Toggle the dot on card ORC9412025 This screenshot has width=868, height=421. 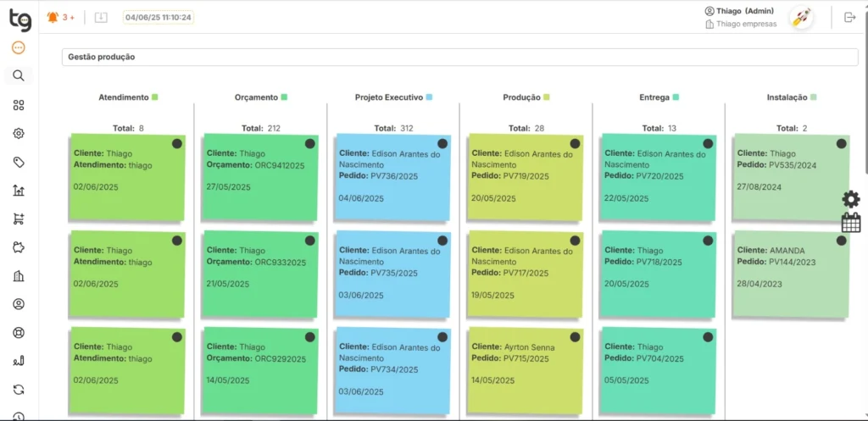tap(309, 144)
